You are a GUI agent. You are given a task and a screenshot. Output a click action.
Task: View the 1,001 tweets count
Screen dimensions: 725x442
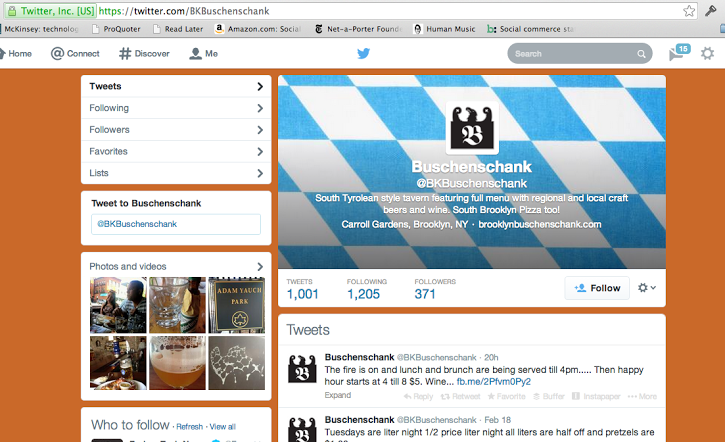point(302,294)
